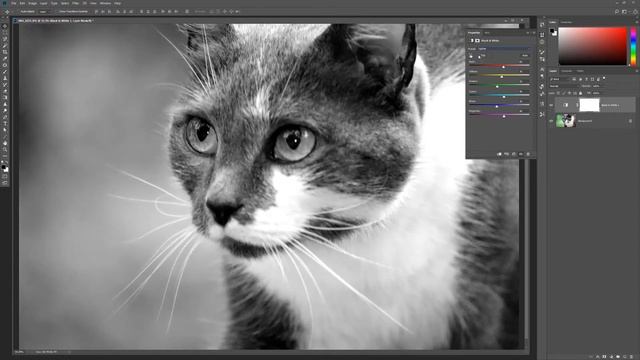This screenshot has width=640, height=360.
Task: Filter layers by pixel layers
Action: pos(574,79)
